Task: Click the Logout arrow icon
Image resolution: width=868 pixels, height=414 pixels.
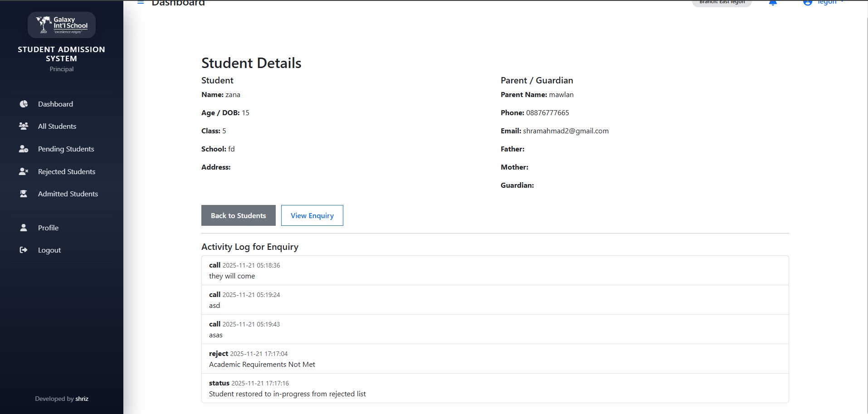Action: [24, 250]
